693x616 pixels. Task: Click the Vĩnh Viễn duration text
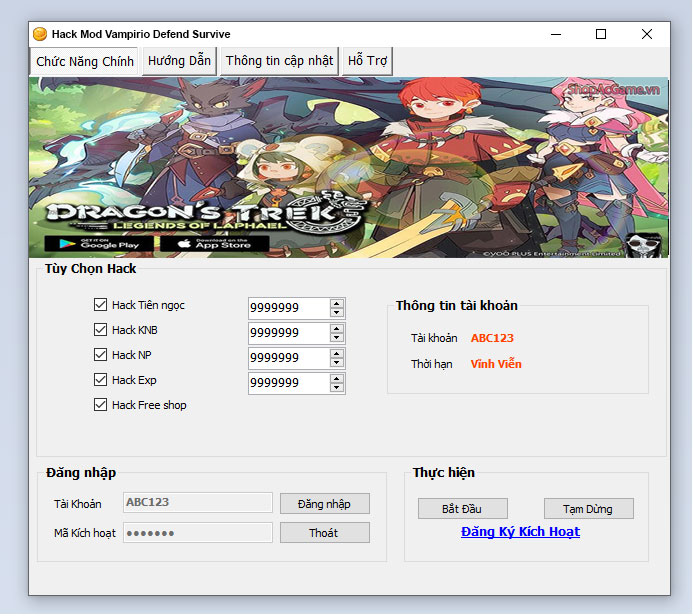click(496, 364)
